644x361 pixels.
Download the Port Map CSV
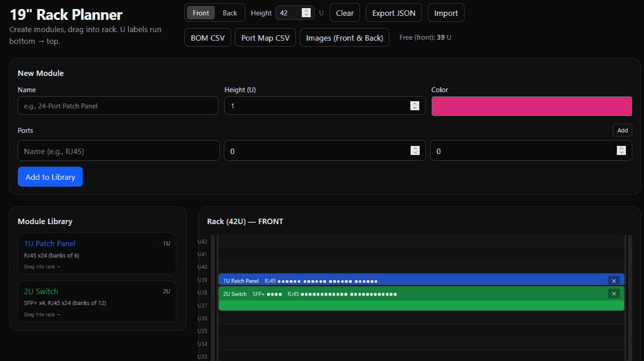point(265,38)
